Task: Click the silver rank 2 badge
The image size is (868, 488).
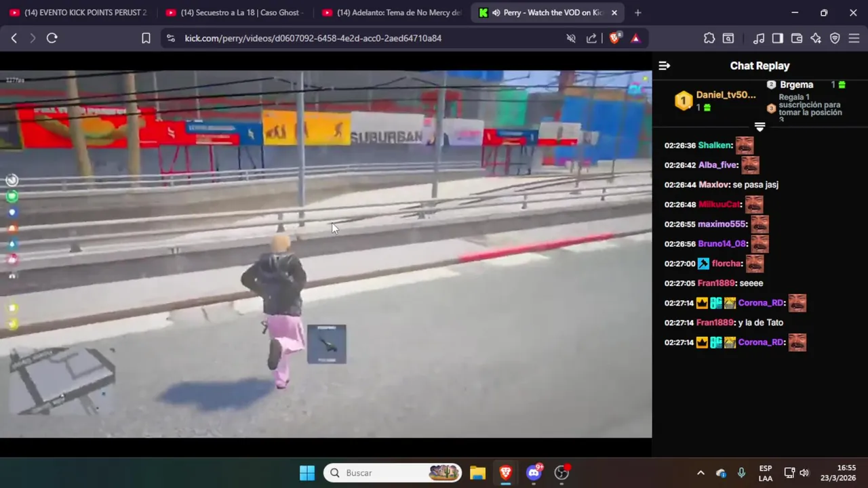Action: [x=771, y=85]
